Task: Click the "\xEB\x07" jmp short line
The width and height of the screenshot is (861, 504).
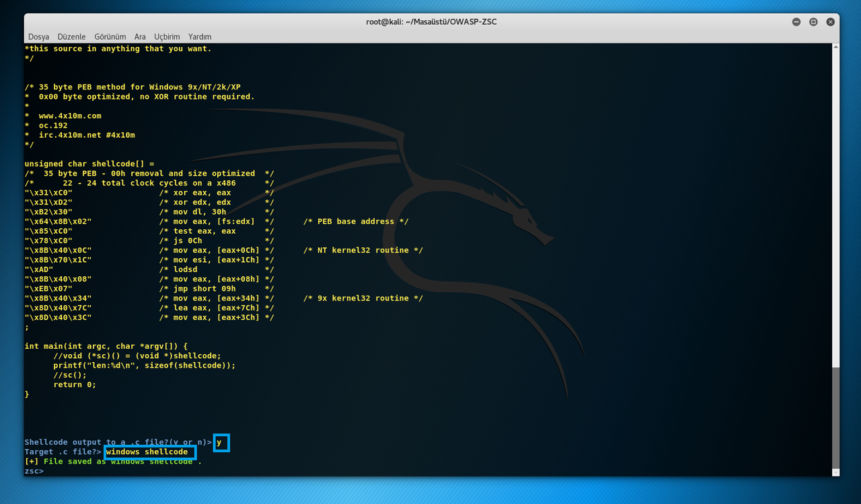Action: pos(149,288)
